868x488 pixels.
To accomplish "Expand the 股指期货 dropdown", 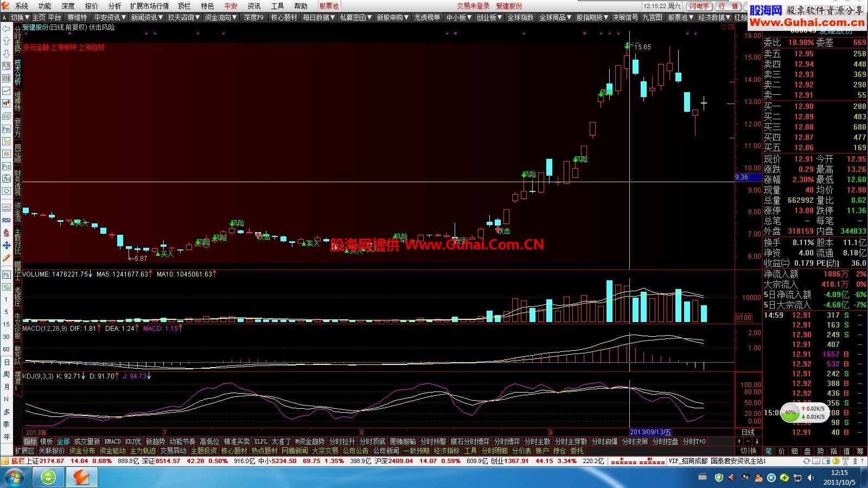I will coord(593,17).
